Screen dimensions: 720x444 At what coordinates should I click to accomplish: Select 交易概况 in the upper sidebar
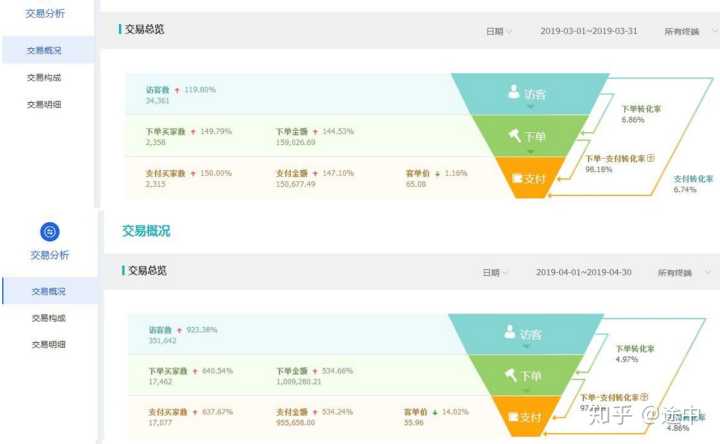click(x=48, y=50)
